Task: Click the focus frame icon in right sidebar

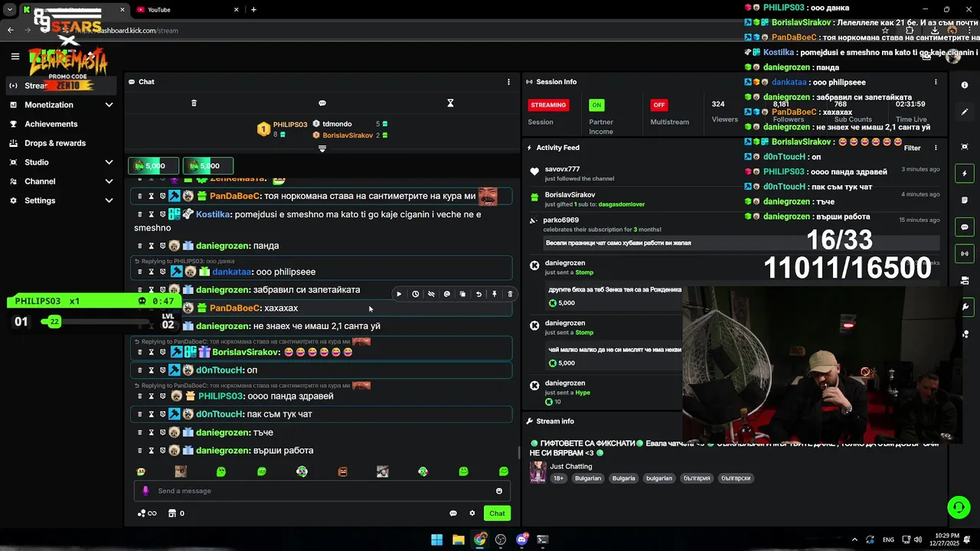Action: pos(965,146)
